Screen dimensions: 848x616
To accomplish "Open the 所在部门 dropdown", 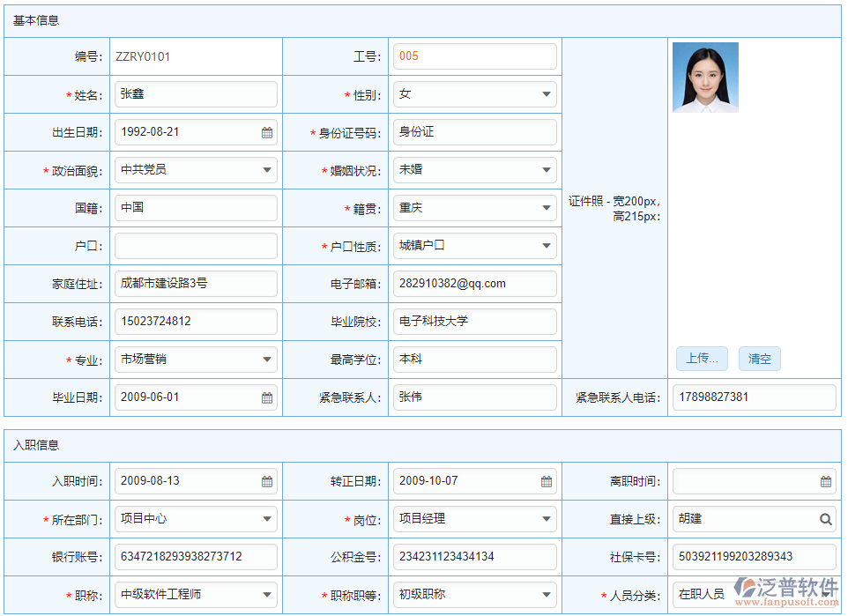I will (267, 519).
